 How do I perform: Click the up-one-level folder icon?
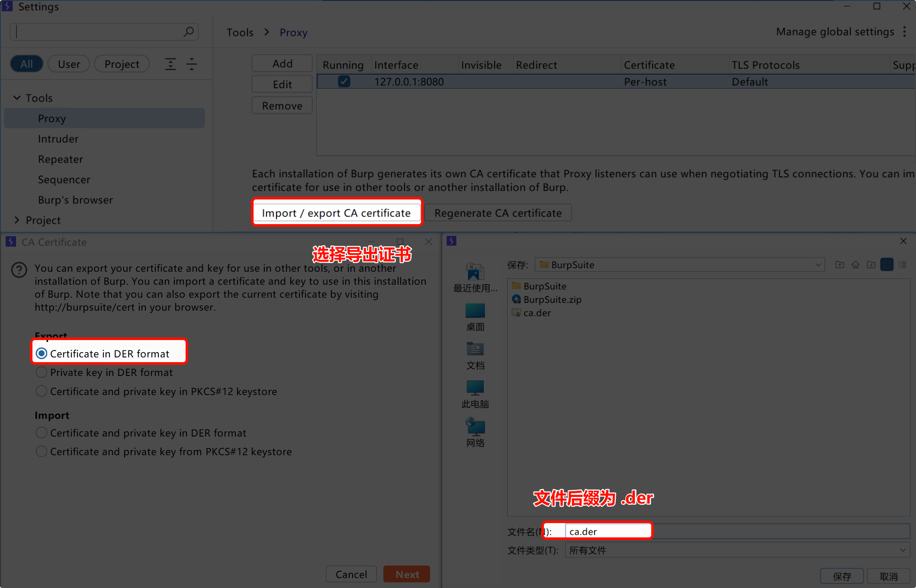point(839,265)
